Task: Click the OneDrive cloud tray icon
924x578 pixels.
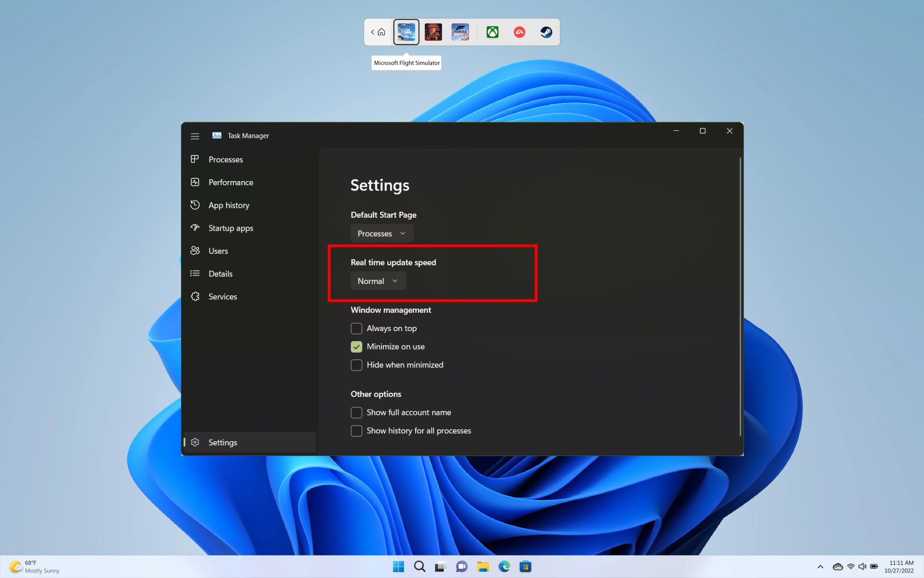Action: pos(838,567)
